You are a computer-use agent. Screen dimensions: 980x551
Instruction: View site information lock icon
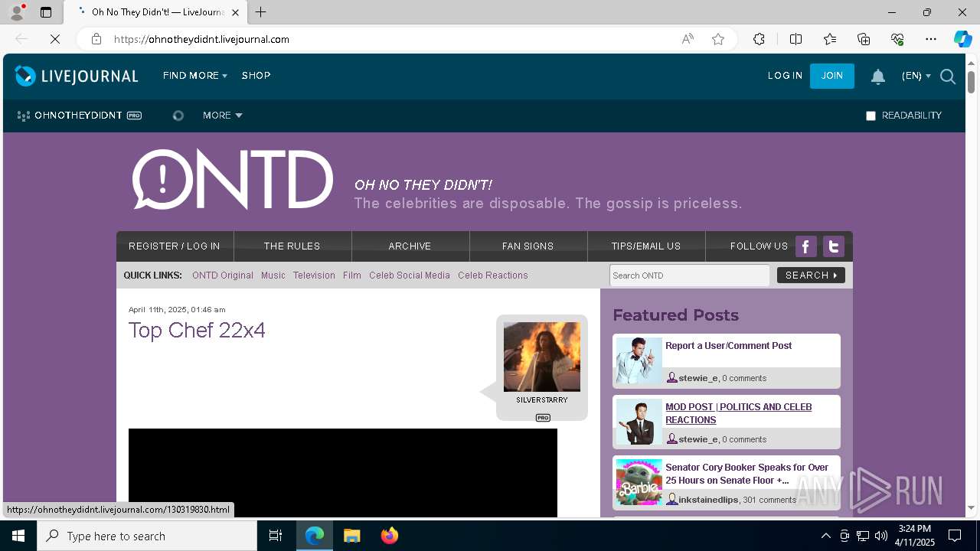96,39
